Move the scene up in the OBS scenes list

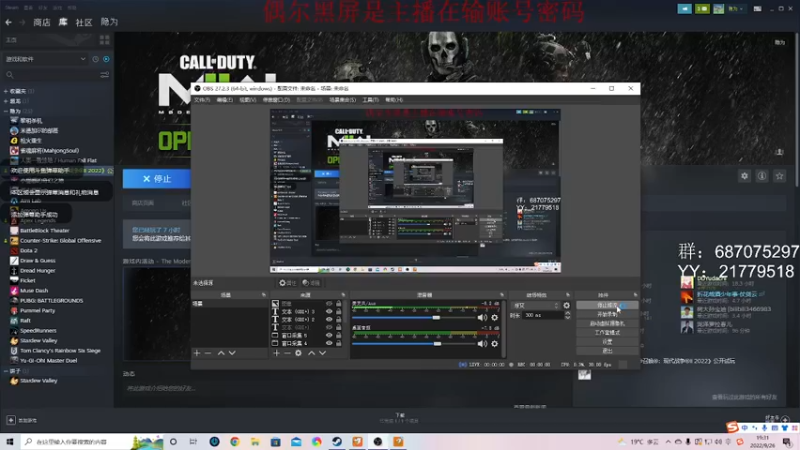coord(221,353)
